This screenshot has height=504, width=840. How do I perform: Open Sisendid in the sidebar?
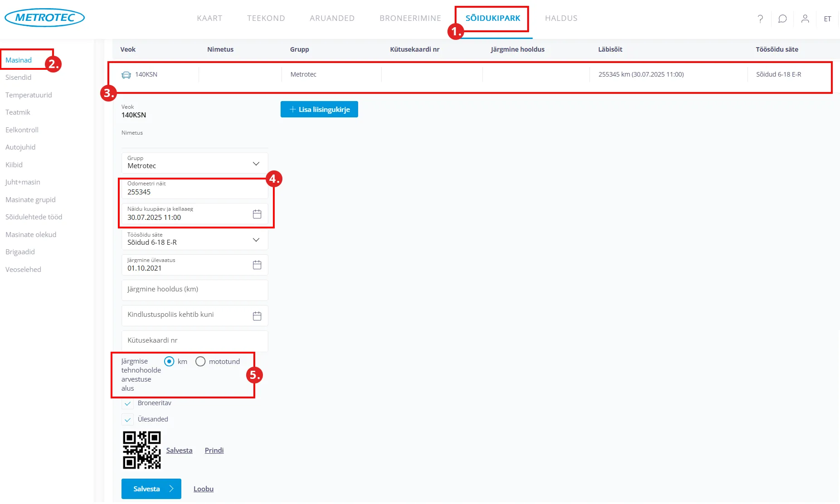pos(19,78)
